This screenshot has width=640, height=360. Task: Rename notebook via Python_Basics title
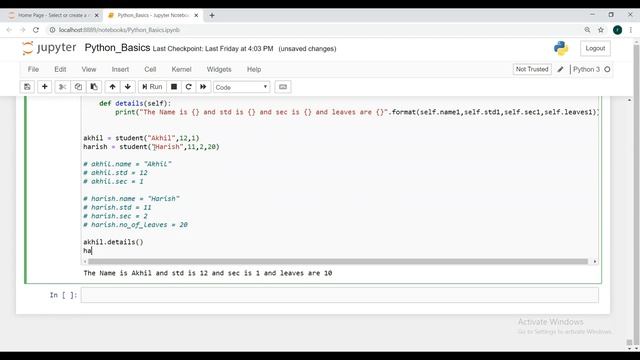pyautogui.click(x=118, y=48)
